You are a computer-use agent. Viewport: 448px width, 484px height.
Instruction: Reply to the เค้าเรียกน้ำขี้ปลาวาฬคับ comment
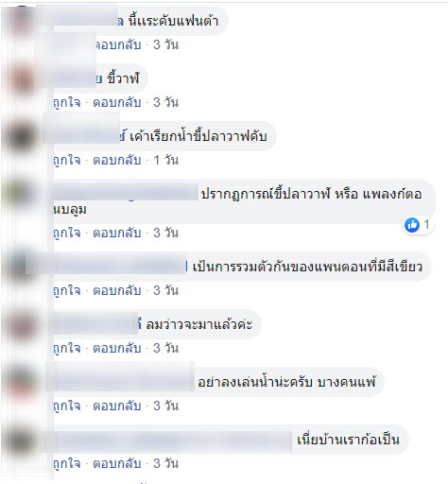117,161
